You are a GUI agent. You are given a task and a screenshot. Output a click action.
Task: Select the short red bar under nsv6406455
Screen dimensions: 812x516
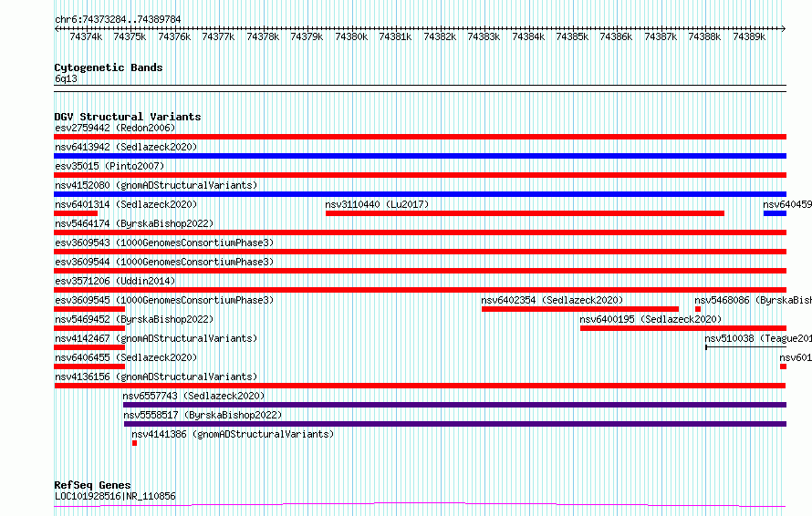point(89,366)
